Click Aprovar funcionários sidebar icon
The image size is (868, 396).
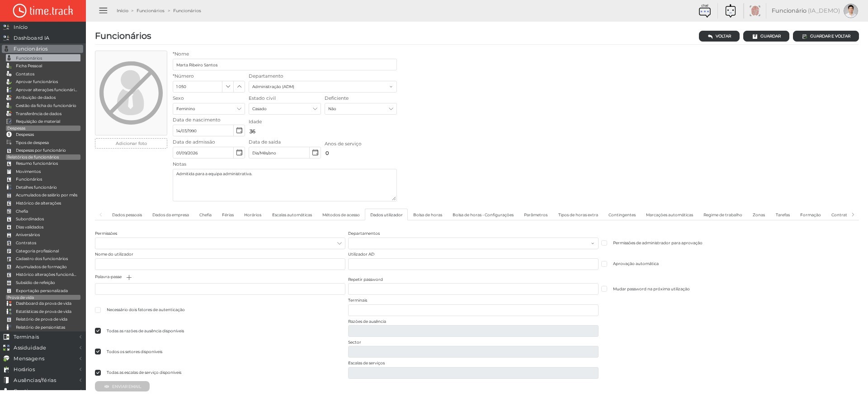coord(9,82)
